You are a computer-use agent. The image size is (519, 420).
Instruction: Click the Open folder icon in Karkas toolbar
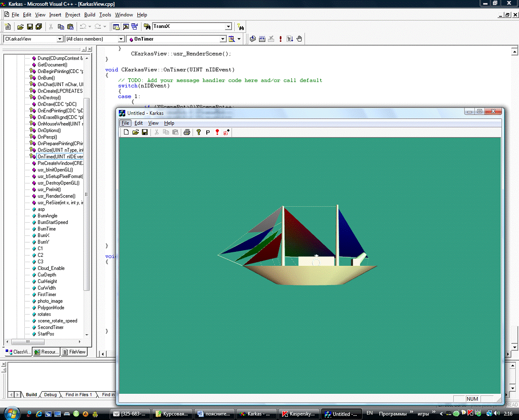135,132
